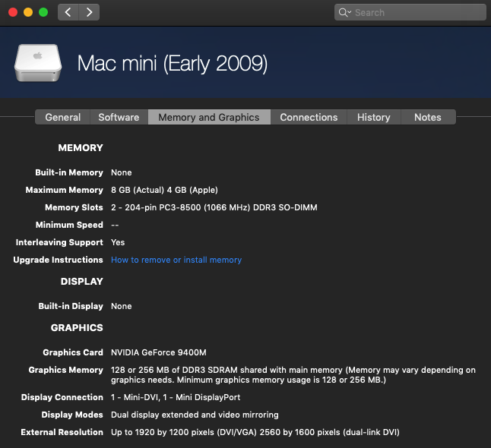
Task: Click 'Dual display extended and video mirroring' text
Action: click(195, 415)
